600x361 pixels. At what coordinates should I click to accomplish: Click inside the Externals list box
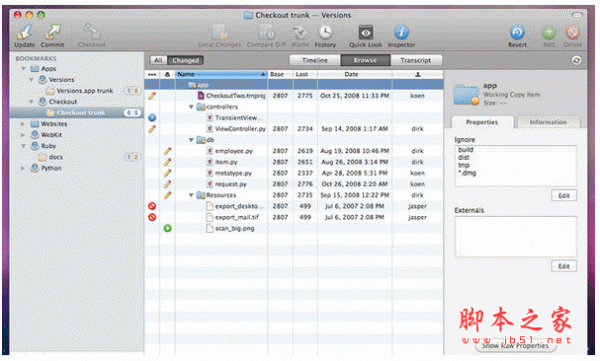point(515,236)
